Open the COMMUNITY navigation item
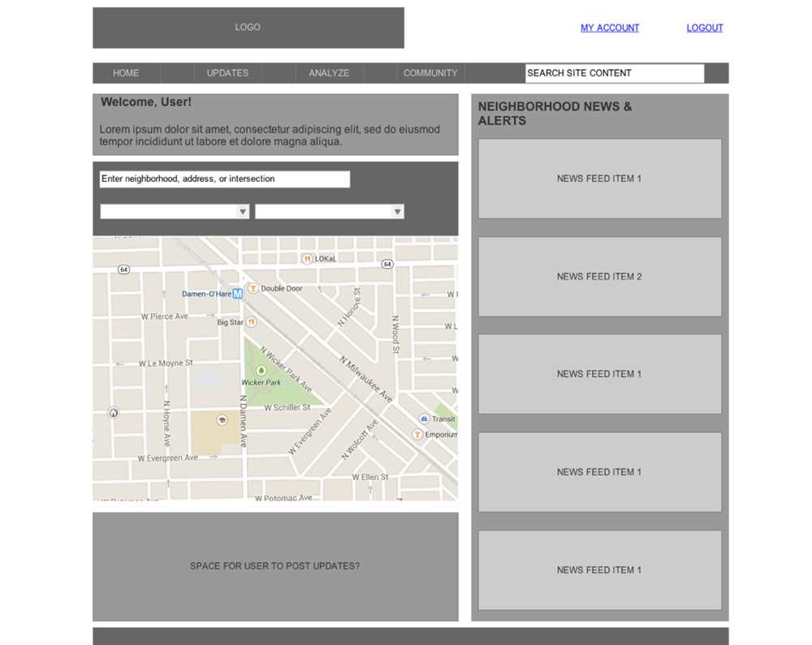This screenshot has height=645, width=812. click(430, 73)
